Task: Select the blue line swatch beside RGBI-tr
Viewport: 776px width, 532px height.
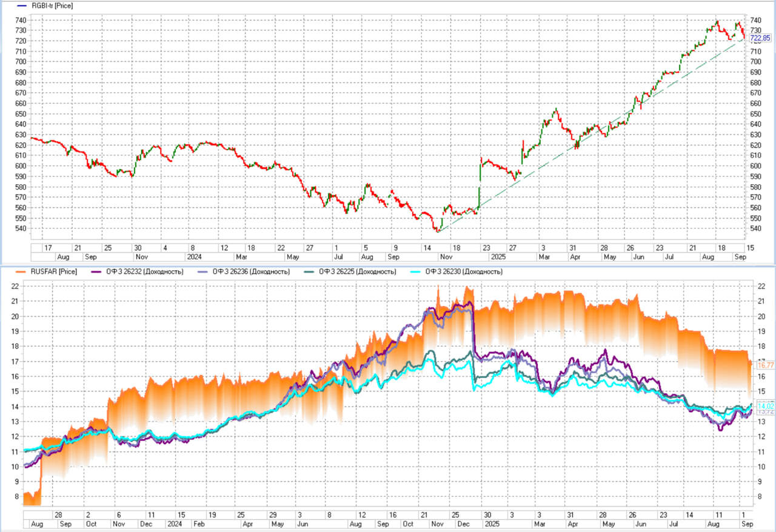Action: [22, 5]
